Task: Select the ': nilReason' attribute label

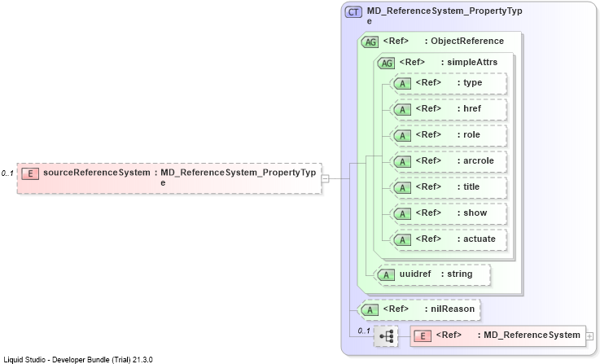Action: pos(449,309)
